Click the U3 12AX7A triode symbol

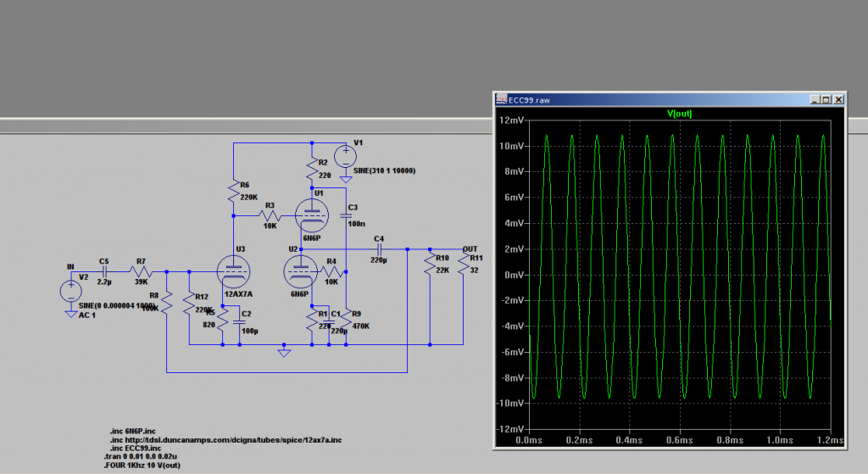(x=234, y=272)
